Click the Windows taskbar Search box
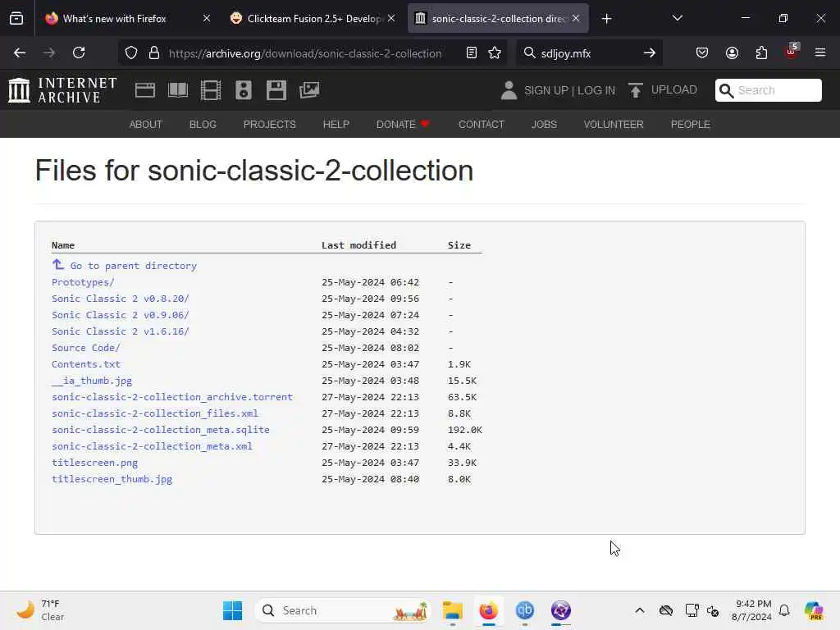The image size is (840, 630). pos(343,610)
